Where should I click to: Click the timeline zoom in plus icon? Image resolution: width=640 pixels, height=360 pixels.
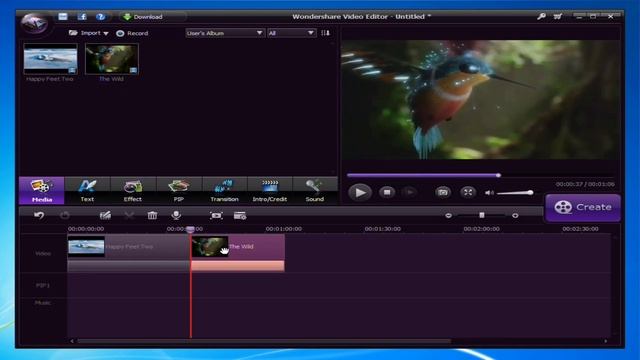coord(515,215)
